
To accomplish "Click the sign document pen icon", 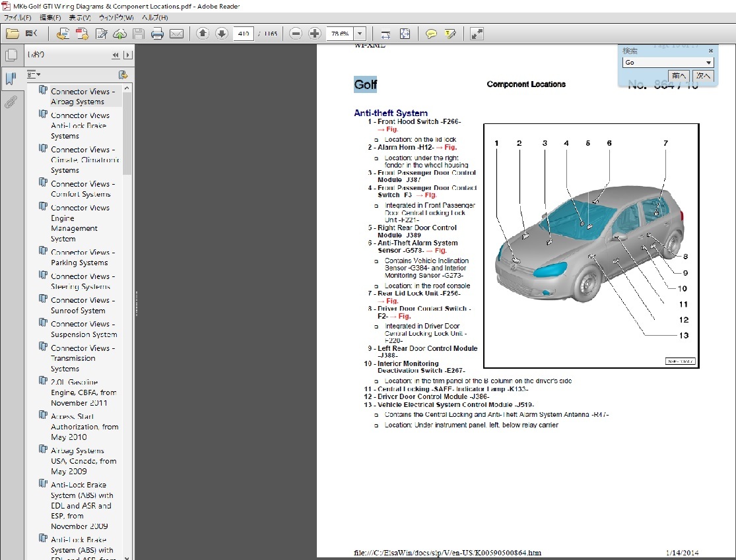I will click(x=102, y=34).
